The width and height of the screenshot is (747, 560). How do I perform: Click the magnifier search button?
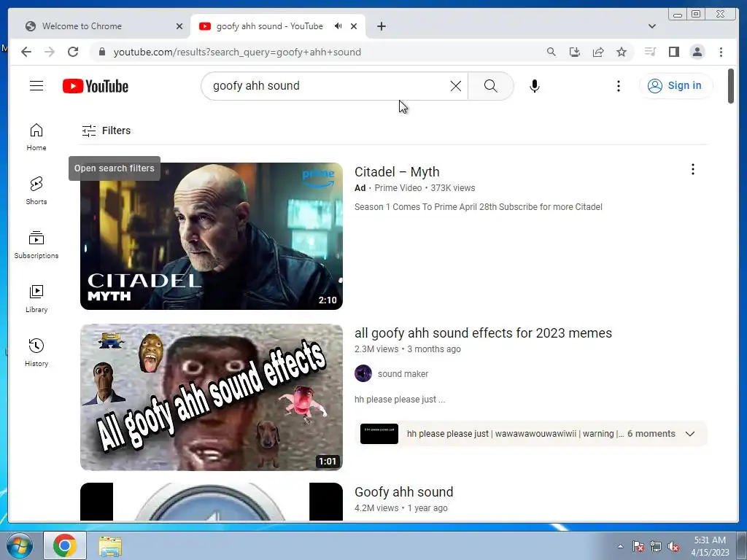click(x=491, y=86)
